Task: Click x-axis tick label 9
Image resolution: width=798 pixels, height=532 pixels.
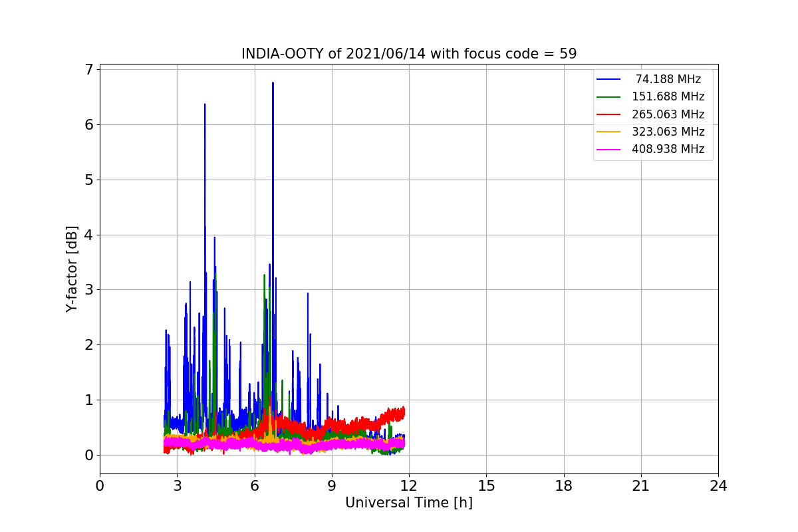Action: pos(332,485)
